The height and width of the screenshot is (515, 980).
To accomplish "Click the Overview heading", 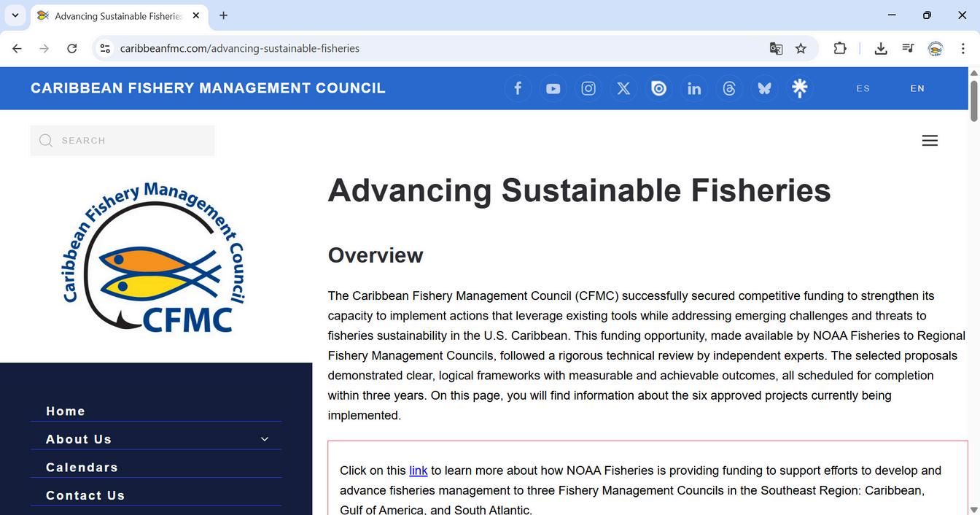I will pyautogui.click(x=376, y=255).
